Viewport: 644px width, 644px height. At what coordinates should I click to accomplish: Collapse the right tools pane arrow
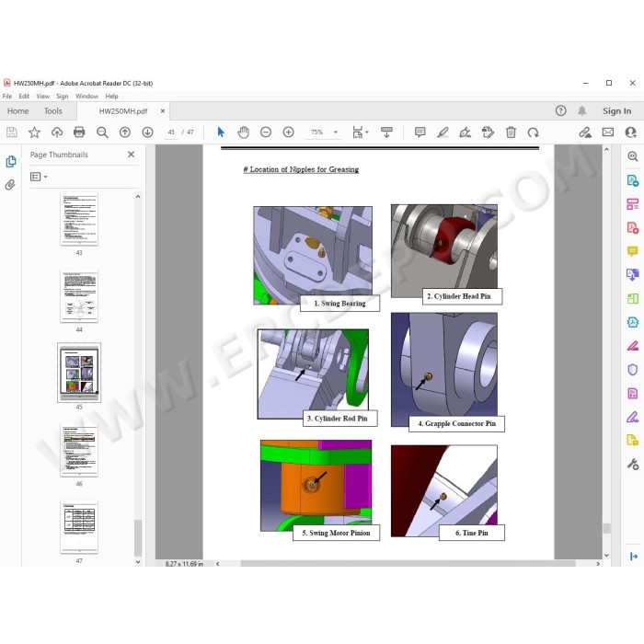[x=633, y=556]
